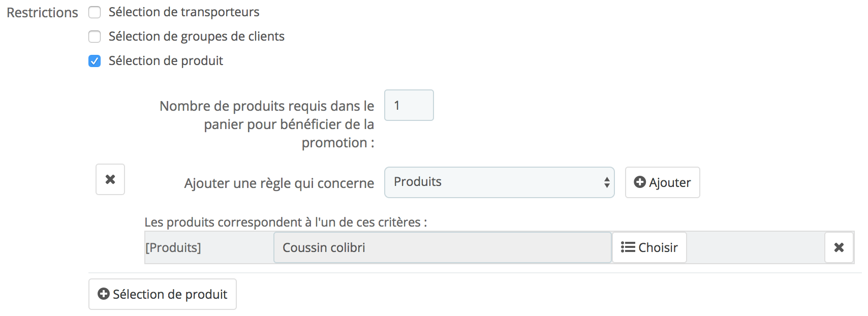This screenshot has height=316, width=868.
Task: Click the plus icon on the bottom "Sélection de produit" button
Action: point(104,294)
